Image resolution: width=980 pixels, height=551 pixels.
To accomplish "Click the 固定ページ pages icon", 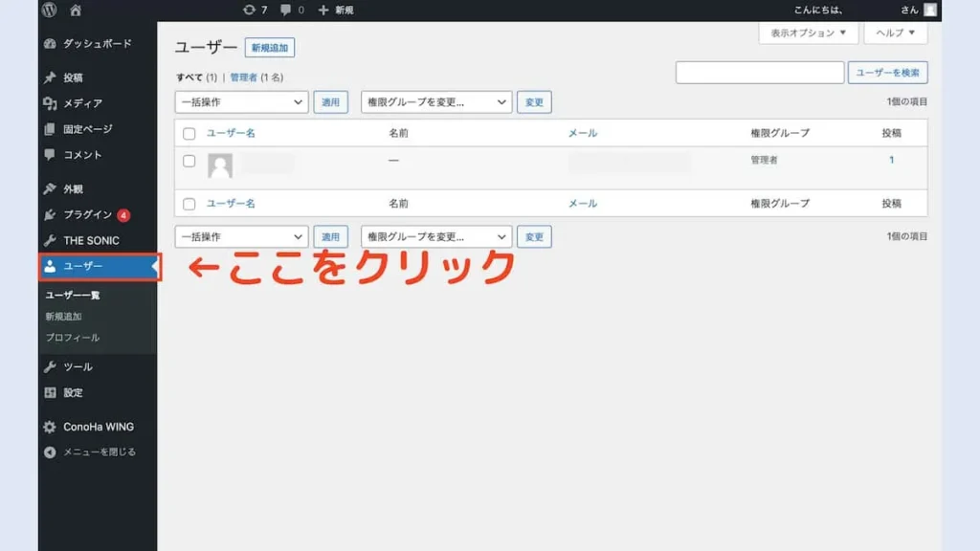I will point(50,129).
